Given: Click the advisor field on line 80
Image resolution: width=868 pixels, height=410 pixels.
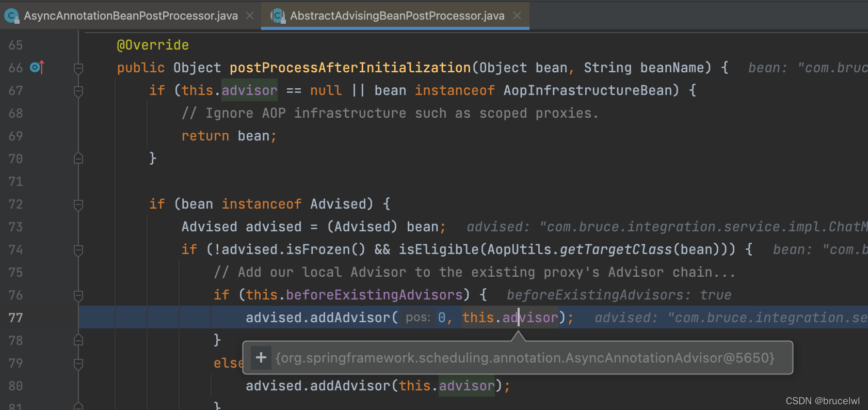Looking at the screenshot, I should coord(467,386).
